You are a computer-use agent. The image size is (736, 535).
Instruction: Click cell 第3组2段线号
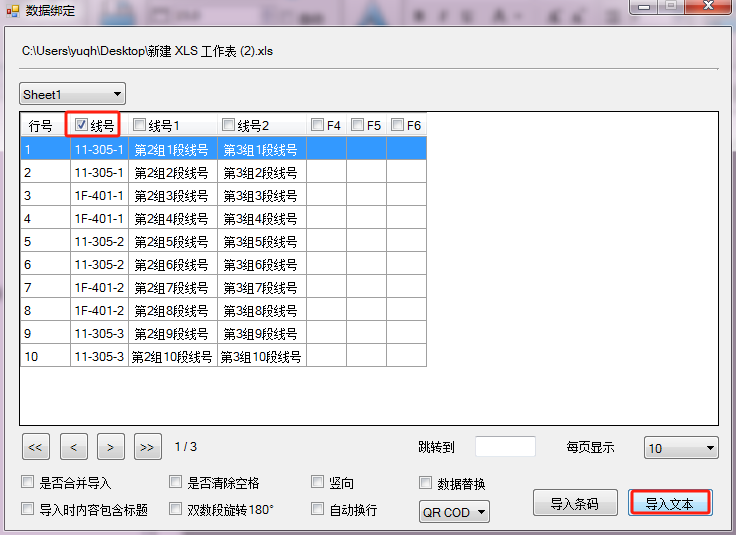click(262, 172)
